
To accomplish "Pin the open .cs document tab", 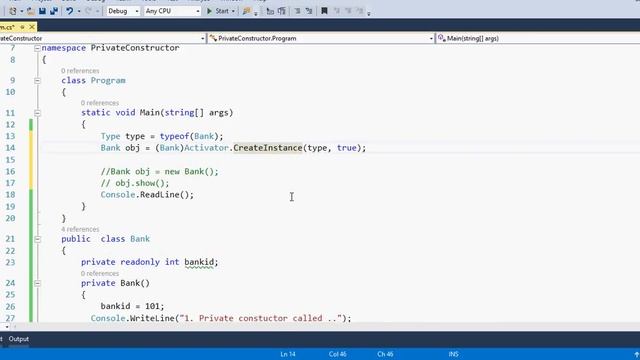I will tap(22, 27).
